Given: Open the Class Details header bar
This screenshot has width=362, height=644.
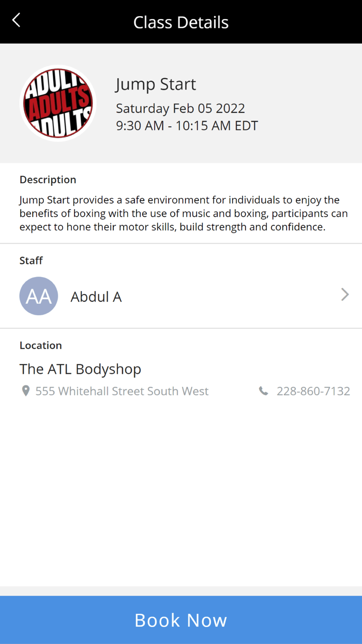Looking at the screenshot, I should click(x=181, y=22).
